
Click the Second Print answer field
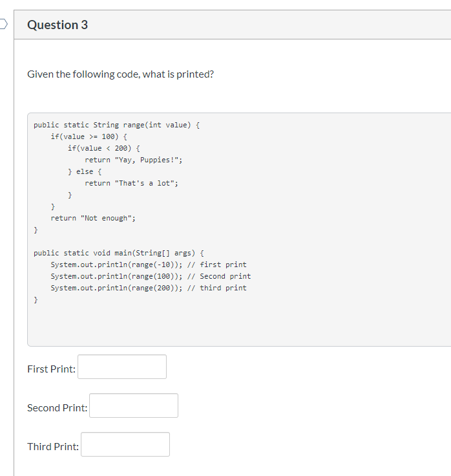(134, 406)
